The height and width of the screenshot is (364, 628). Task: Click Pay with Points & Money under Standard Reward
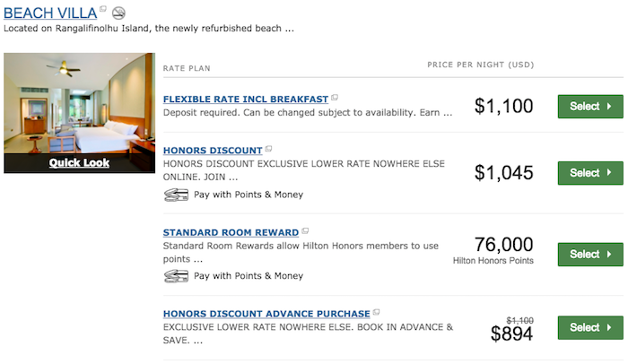[249, 276]
